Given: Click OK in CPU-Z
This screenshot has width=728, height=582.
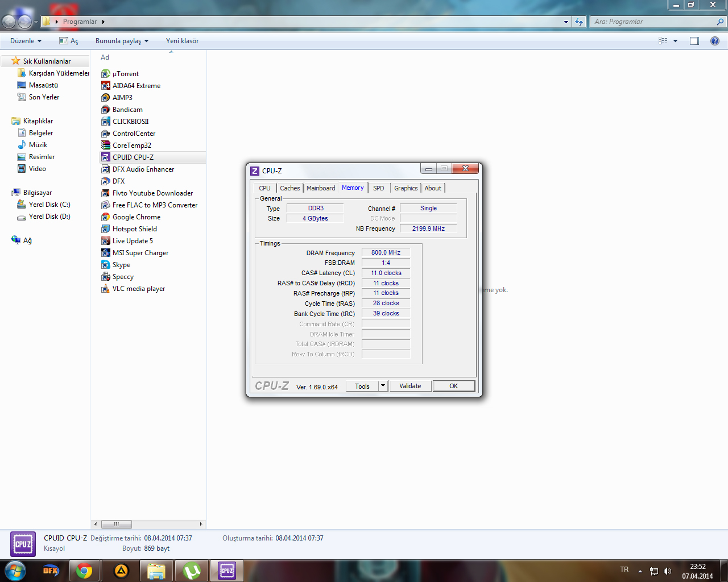Looking at the screenshot, I should [453, 386].
